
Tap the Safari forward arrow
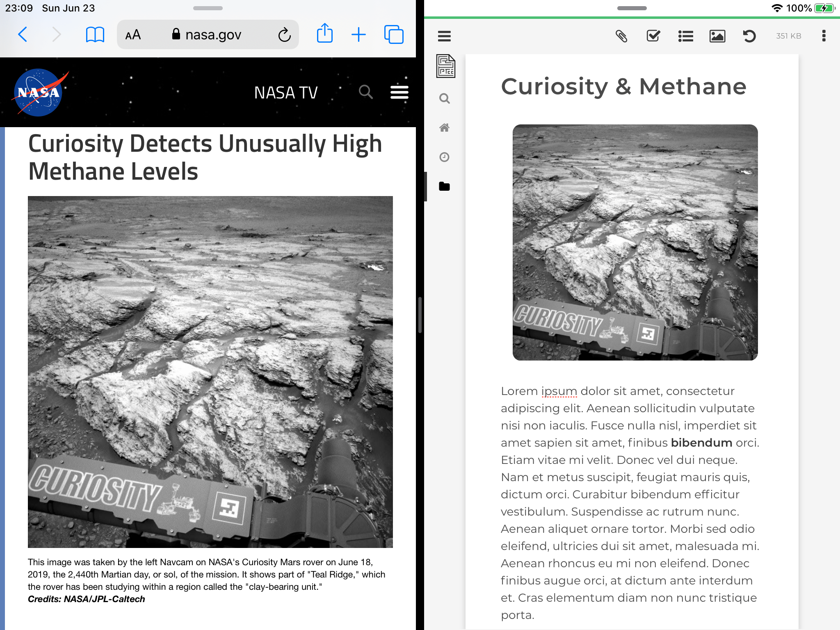click(57, 34)
